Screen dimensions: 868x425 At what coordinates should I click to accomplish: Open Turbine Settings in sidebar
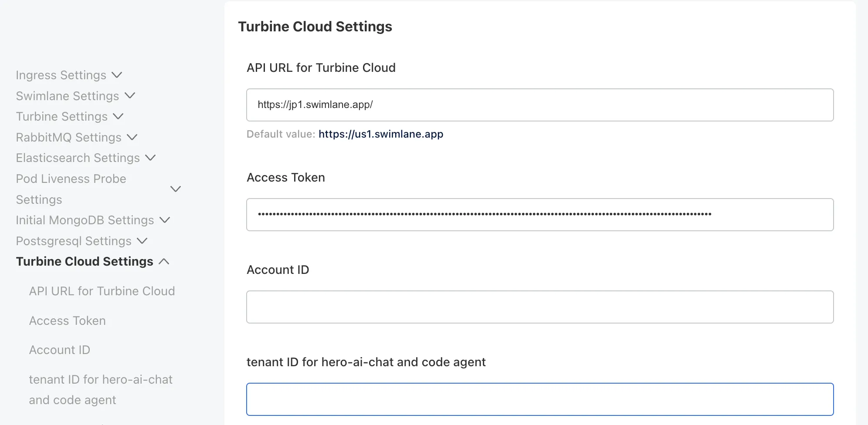coord(62,116)
